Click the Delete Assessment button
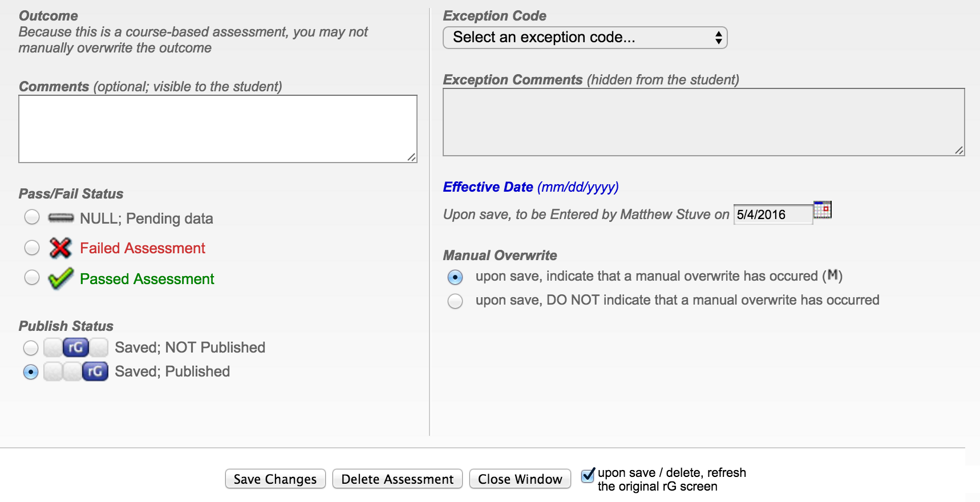 tap(397, 479)
